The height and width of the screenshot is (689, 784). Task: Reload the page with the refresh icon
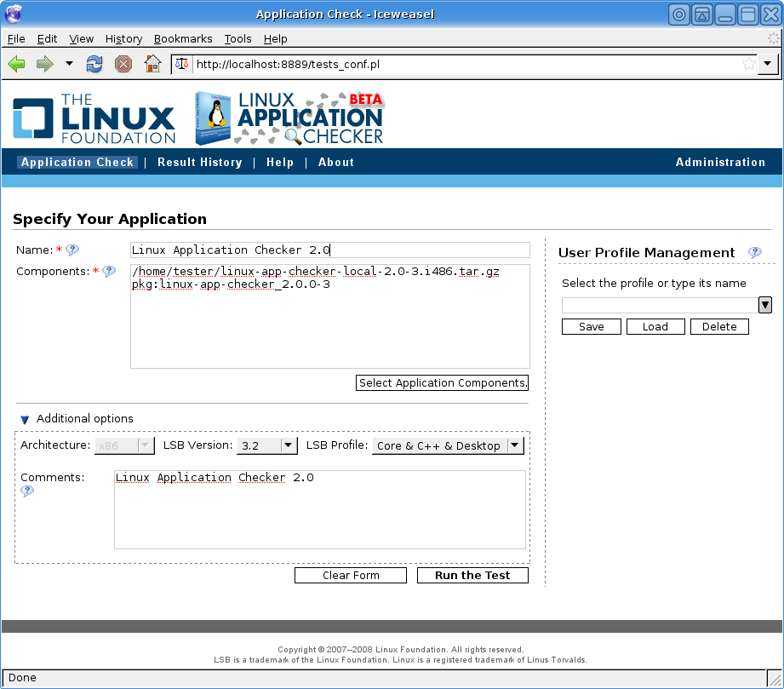(x=94, y=64)
